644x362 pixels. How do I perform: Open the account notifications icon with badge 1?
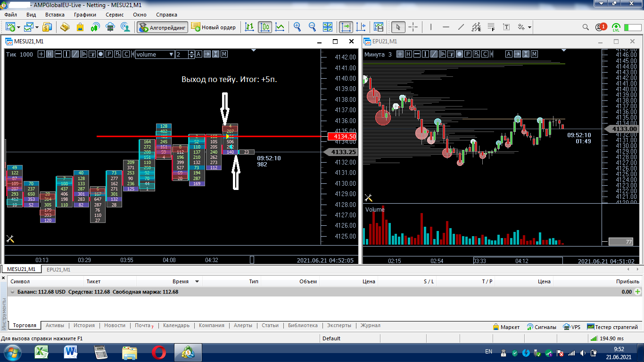click(x=601, y=27)
